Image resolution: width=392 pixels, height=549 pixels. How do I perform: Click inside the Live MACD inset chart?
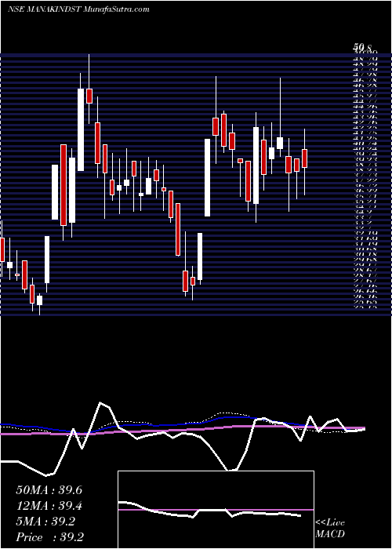216,510
